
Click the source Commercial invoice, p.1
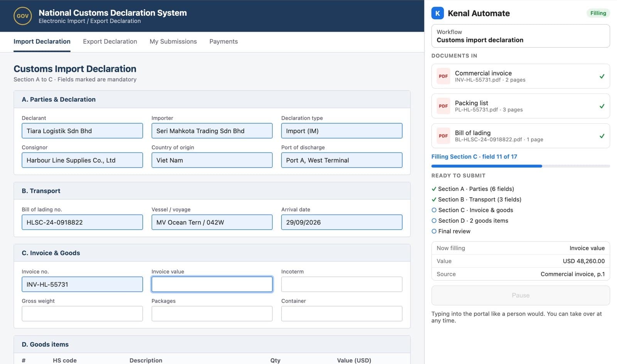pos(573,274)
